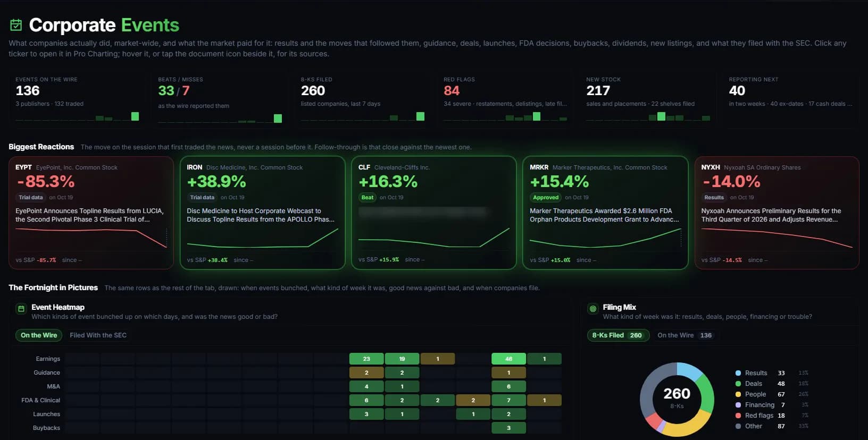
Task: Click the Marker Therapeutics FDA grant headline
Action: click(x=604, y=215)
